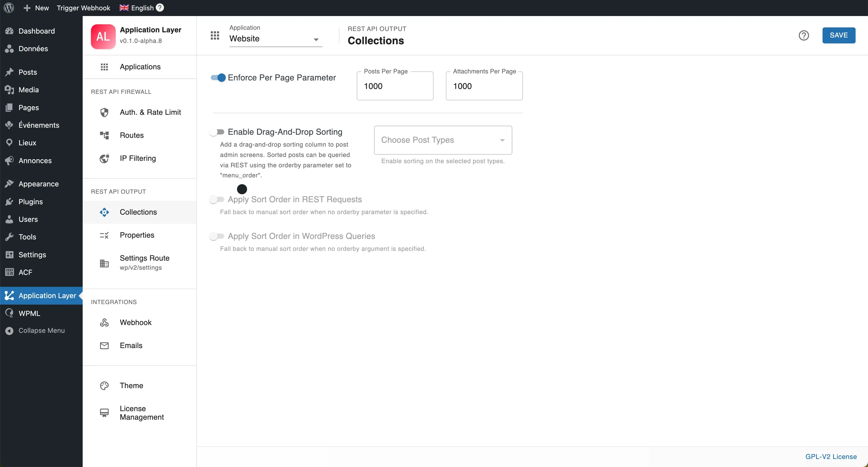
Task: Disable the Enforce Per Page Parameter toggle
Action: (x=218, y=78)
